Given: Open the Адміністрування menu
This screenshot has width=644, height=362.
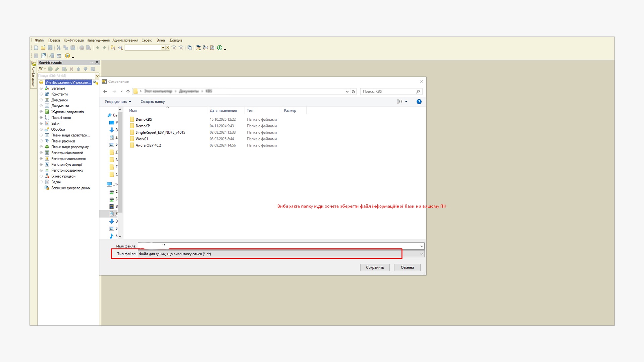Looking at the screenshot, I should pos(125,40).
